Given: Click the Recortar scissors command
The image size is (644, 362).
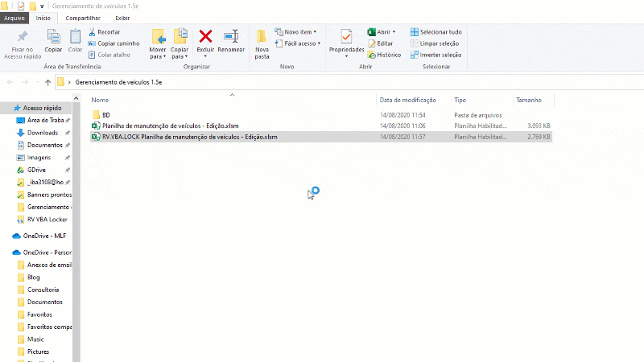Looking at the screenshot, I should coord(105,32).
